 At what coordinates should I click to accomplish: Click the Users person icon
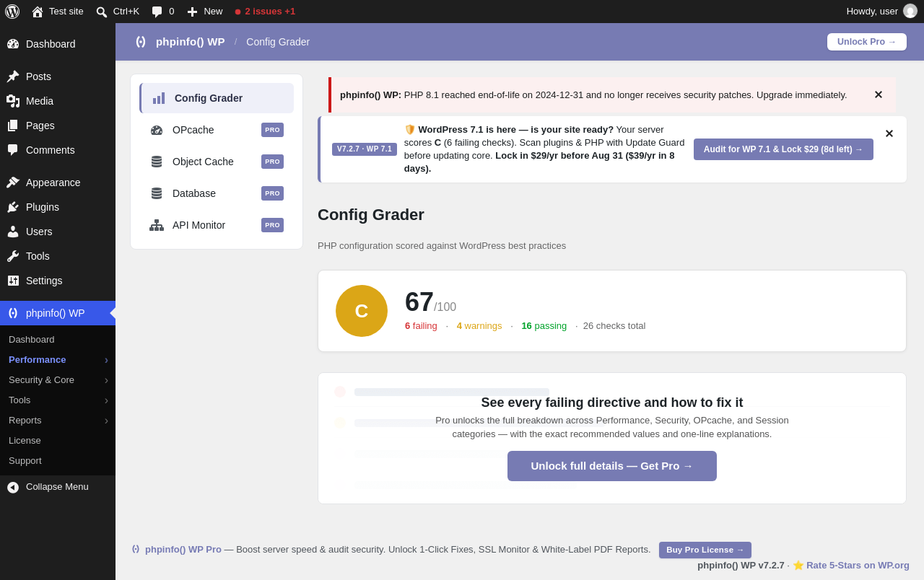pyautogui.click(x=13, y=232)
